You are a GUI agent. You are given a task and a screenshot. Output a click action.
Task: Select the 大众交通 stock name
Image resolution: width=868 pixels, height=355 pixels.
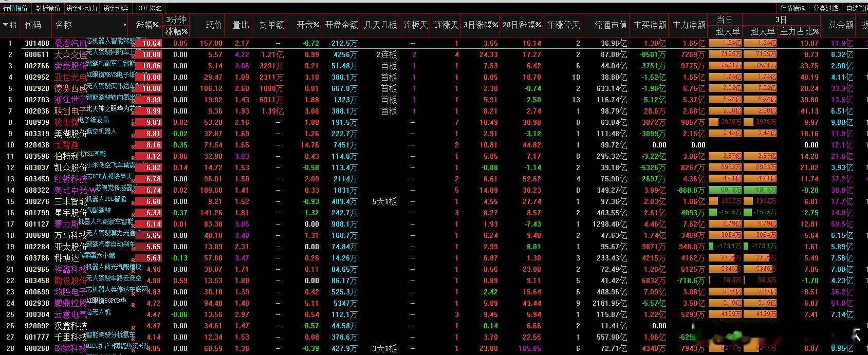(71, 54)
